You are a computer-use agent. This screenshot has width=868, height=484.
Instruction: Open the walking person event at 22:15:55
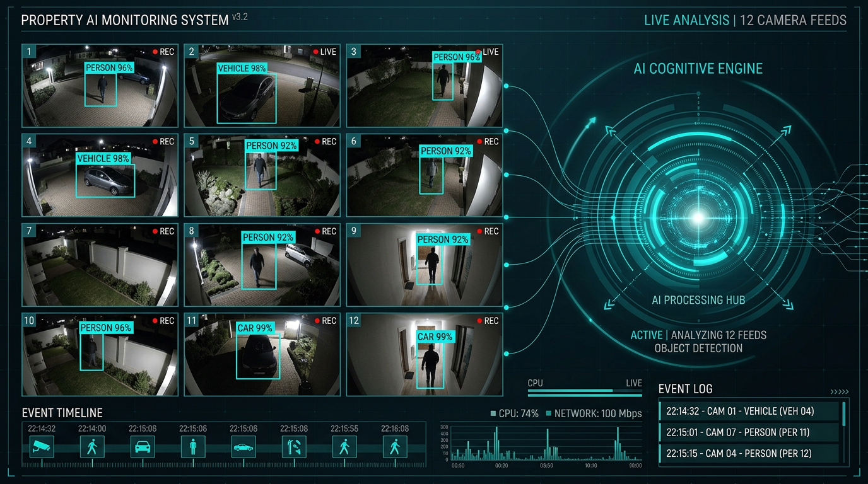pos(344,447)
